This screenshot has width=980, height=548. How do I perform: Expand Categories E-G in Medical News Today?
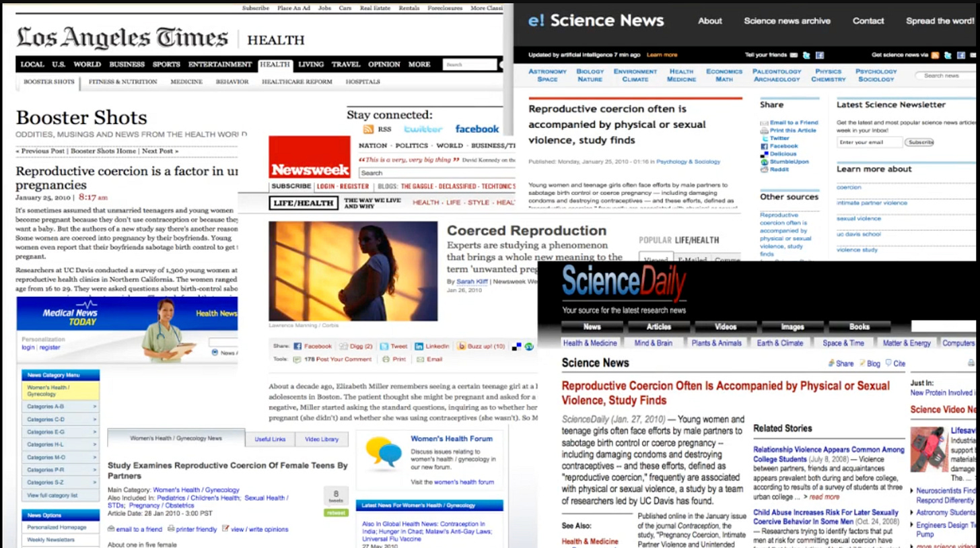click(61, 432)
